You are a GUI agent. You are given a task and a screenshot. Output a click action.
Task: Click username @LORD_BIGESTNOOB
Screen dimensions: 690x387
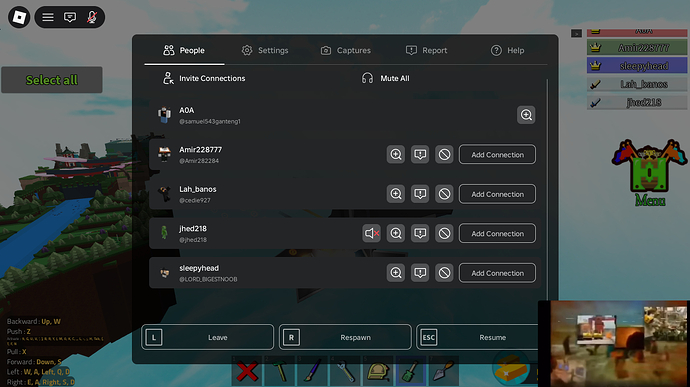click(x=208, y=280)
